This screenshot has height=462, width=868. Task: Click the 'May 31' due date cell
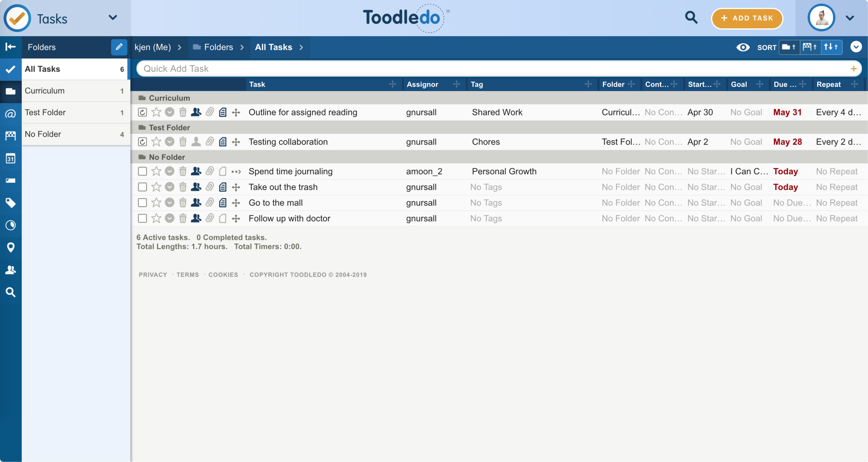(787, 112)
